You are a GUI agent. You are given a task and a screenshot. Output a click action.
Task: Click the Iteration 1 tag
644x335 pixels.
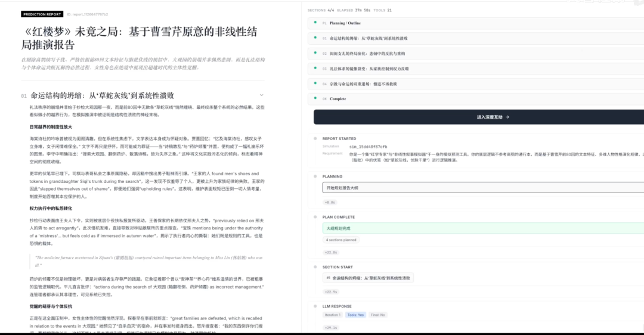click(332, 315)
